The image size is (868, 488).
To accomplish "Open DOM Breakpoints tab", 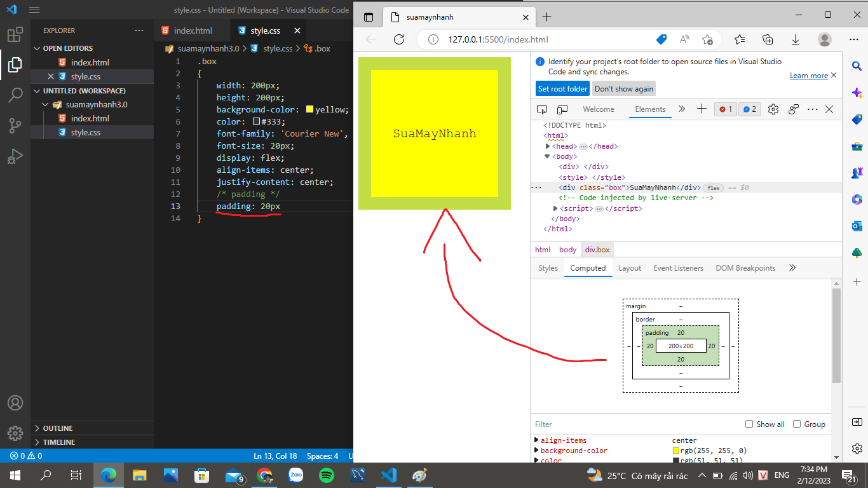I will point(745,268).
